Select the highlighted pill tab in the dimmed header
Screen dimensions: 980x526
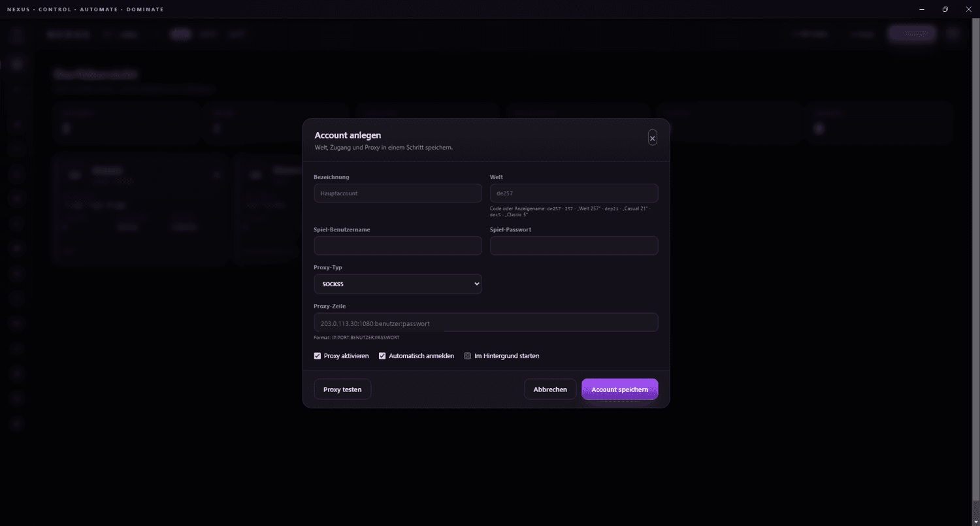[180, 34]
